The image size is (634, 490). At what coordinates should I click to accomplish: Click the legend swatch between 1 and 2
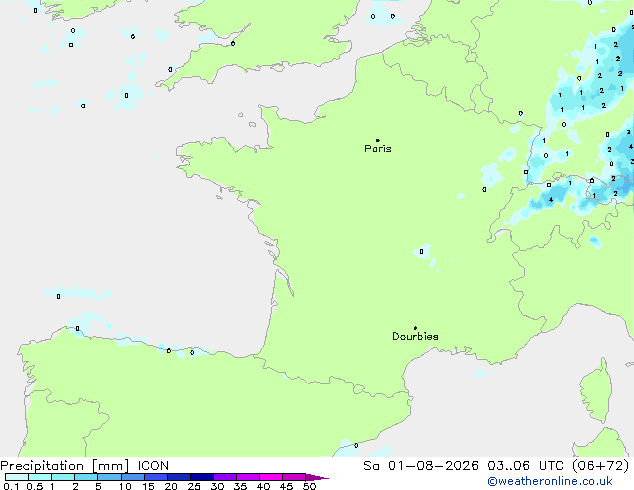[x=63, y=477]
